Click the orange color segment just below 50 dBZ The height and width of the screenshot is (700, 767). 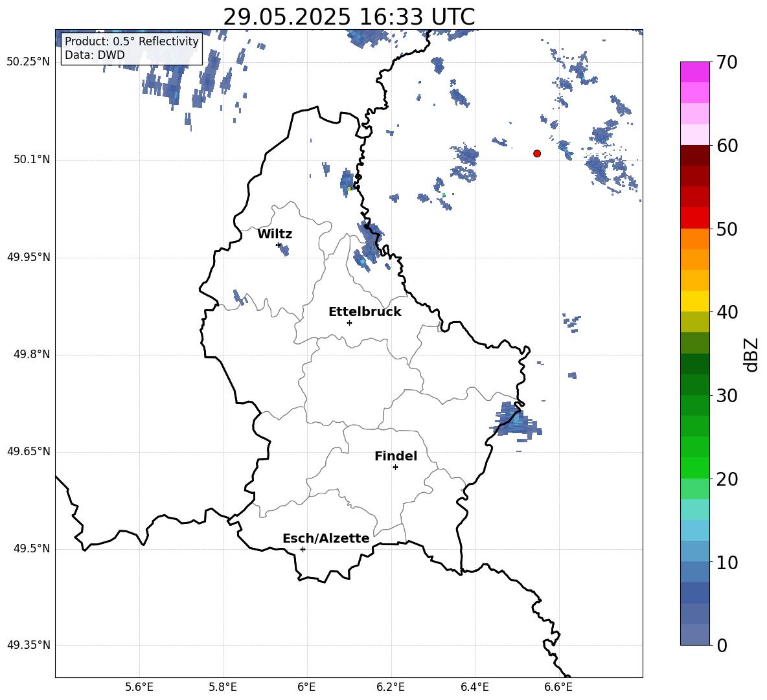point(695,239)
